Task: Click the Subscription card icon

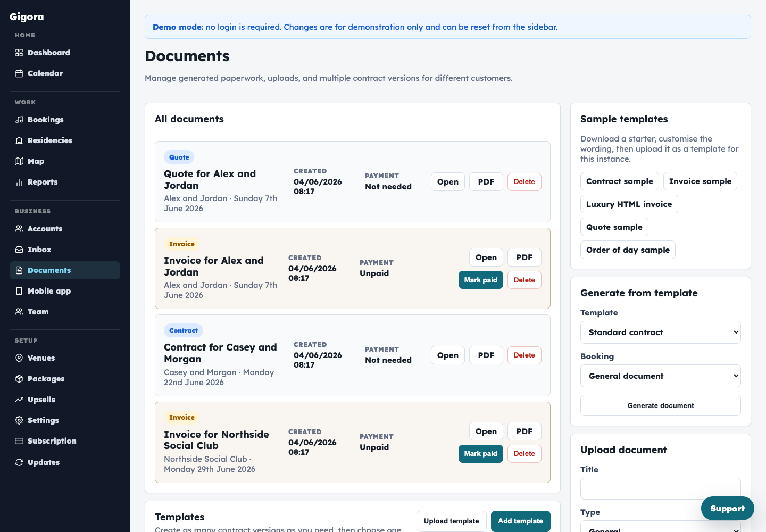Action: (x=19, y=441)
